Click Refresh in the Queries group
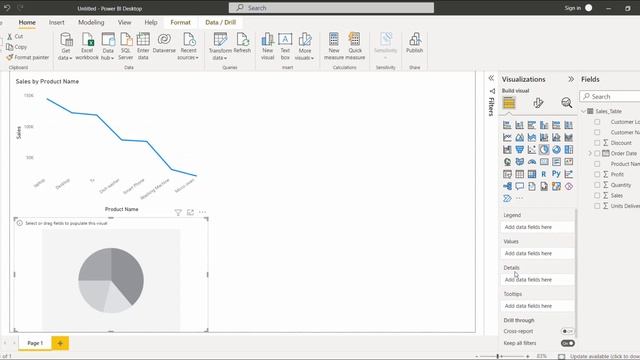Viewport: 640px width, 360px height. tap(242, 43)
